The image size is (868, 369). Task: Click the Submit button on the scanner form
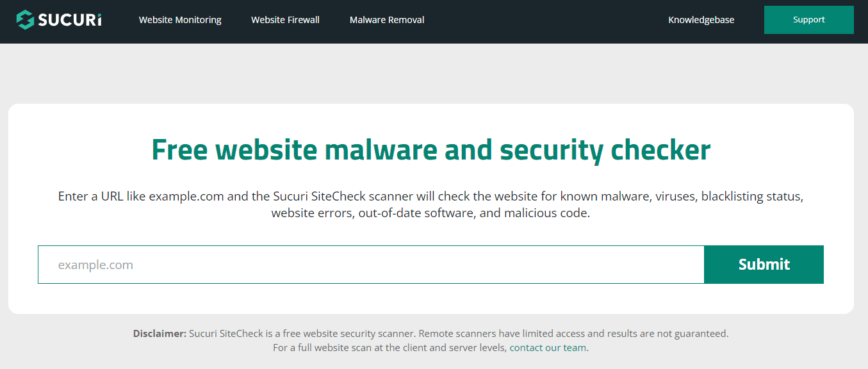(764, 264)
